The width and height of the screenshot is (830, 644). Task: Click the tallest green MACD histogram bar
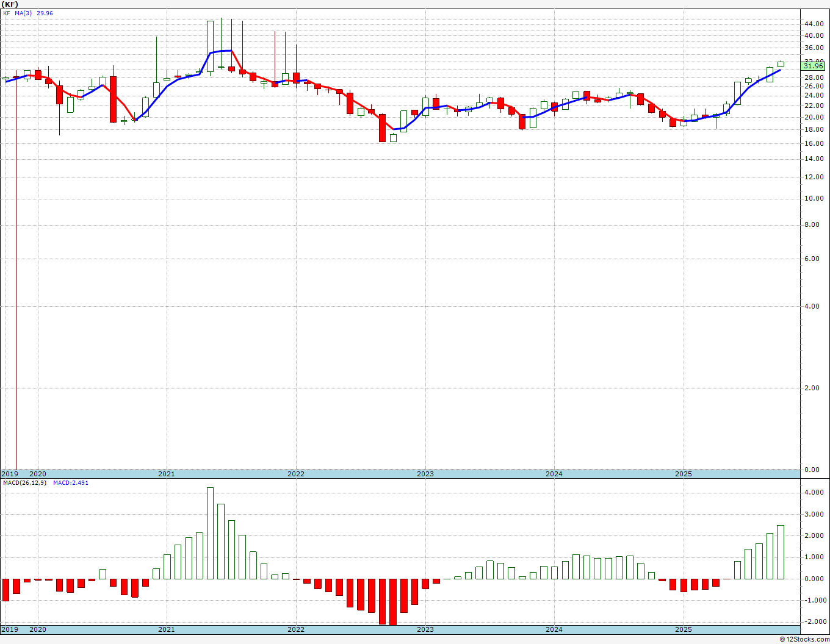pyautogui.click(x=210, y=533)
